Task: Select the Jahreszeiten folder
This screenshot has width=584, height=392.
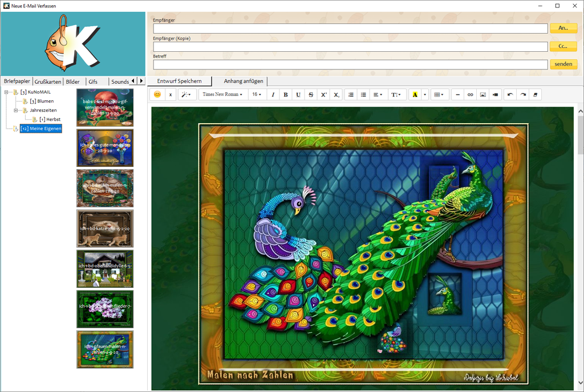Action: coord(43,110)
